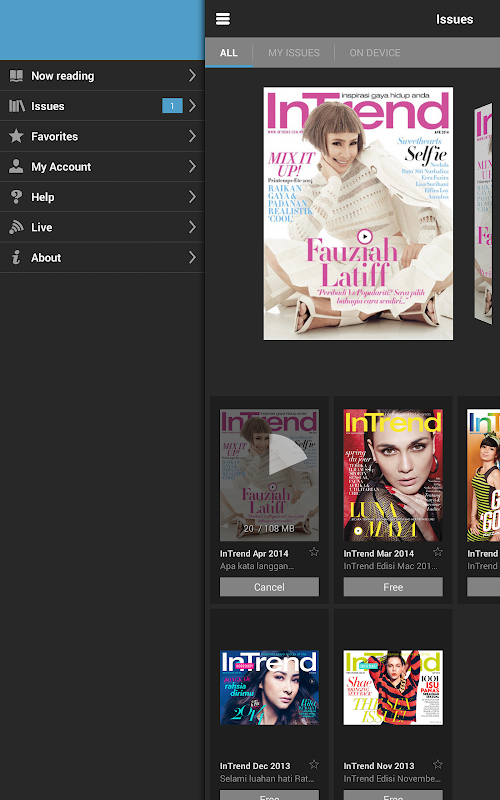
Task: Click the '20 / 108 MB' progress text
Action: tap(269, 529)
